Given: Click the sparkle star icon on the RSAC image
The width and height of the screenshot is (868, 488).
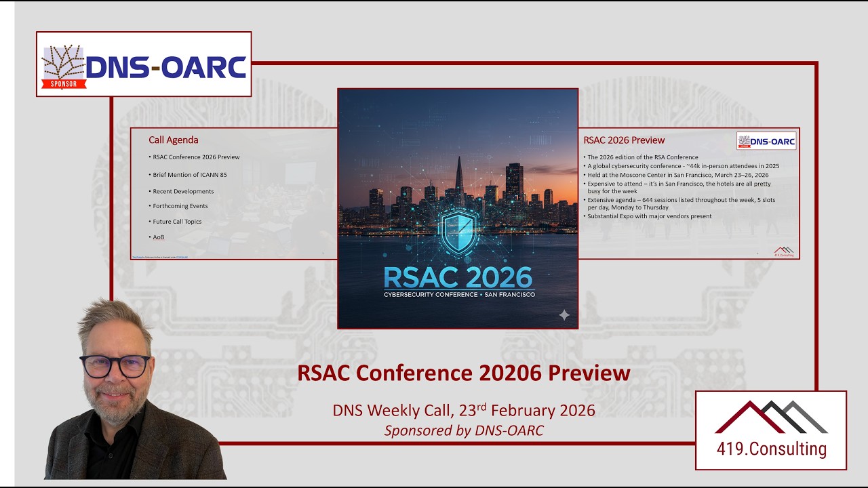Looking at the screenshot, I should [x=564, y=314].
